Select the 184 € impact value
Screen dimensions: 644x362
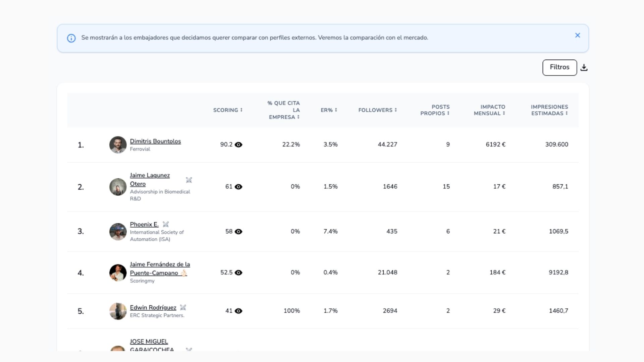(x=497, y=273)
